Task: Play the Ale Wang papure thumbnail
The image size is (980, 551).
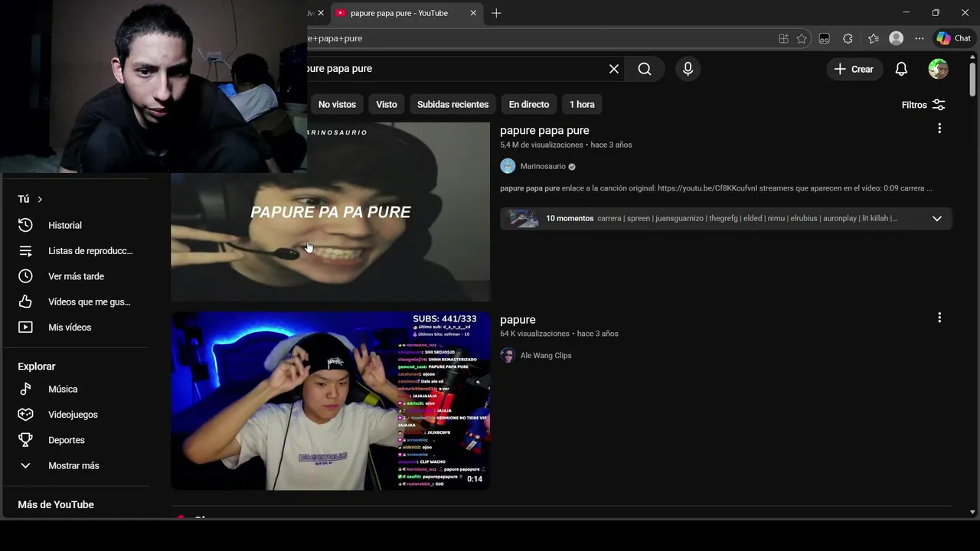Action: pos(330,400)
